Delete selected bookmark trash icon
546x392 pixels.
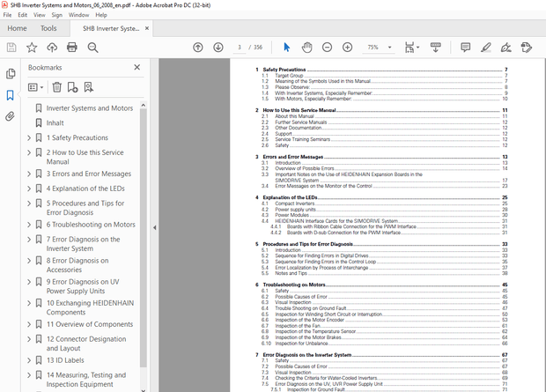pyautogui.click(x=56, y=87)
